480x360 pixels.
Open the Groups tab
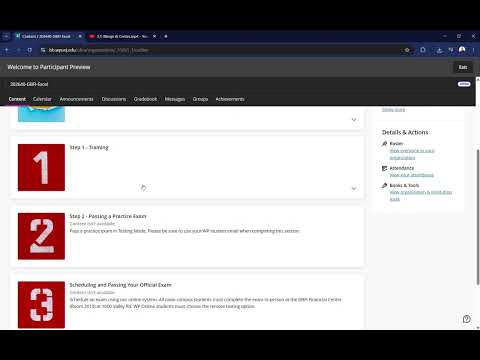click(x=200, y=99)
